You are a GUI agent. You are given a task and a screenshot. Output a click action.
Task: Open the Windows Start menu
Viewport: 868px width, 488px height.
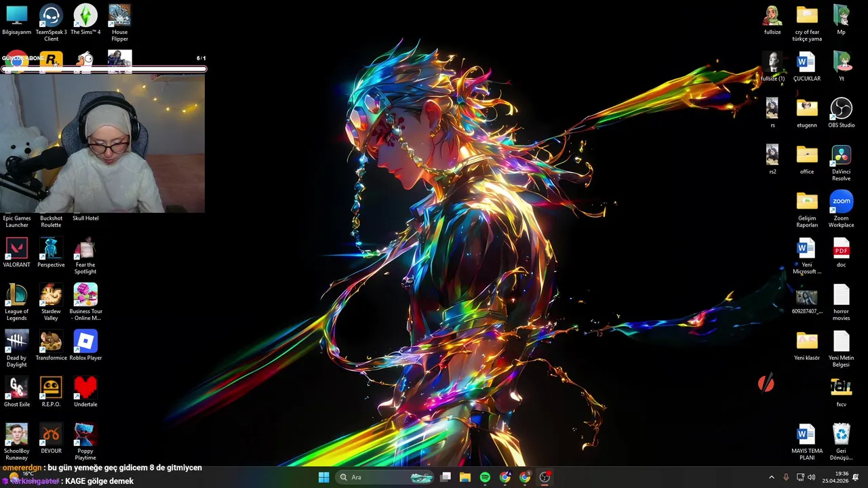click(x=324, y=477)
